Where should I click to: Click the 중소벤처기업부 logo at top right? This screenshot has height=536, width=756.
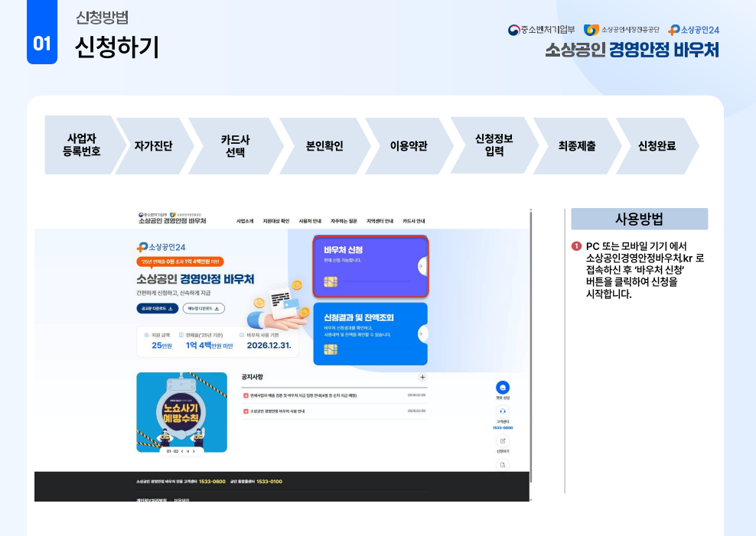coord(542,30)
